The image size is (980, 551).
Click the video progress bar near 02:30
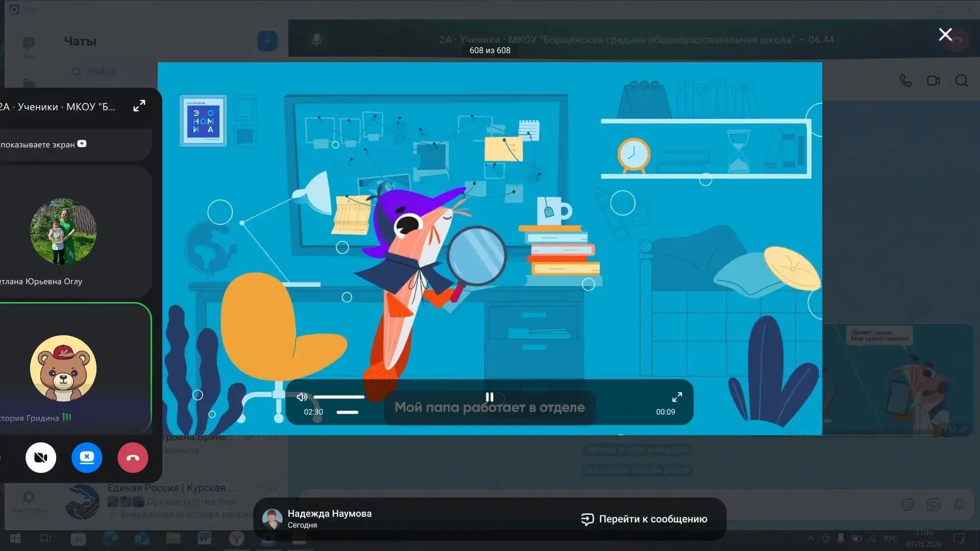(x=347, y=412)
